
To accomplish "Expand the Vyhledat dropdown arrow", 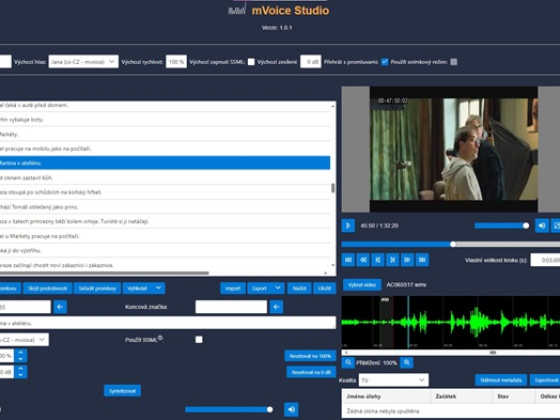I will click(158, 288).
